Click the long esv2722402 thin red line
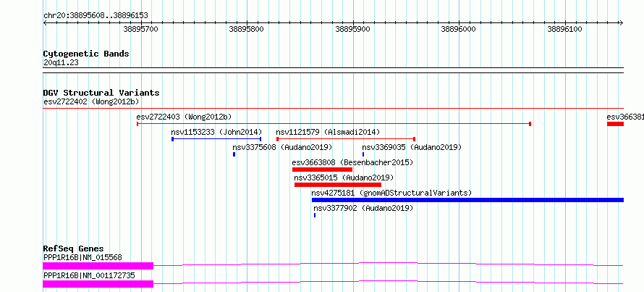This screenshot has width=644, height=292. point(334,109)
